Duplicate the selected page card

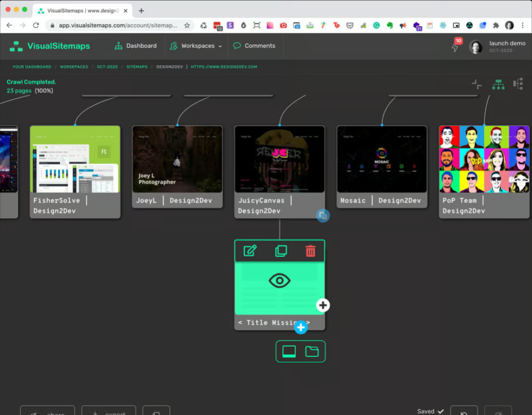point(281,251)
